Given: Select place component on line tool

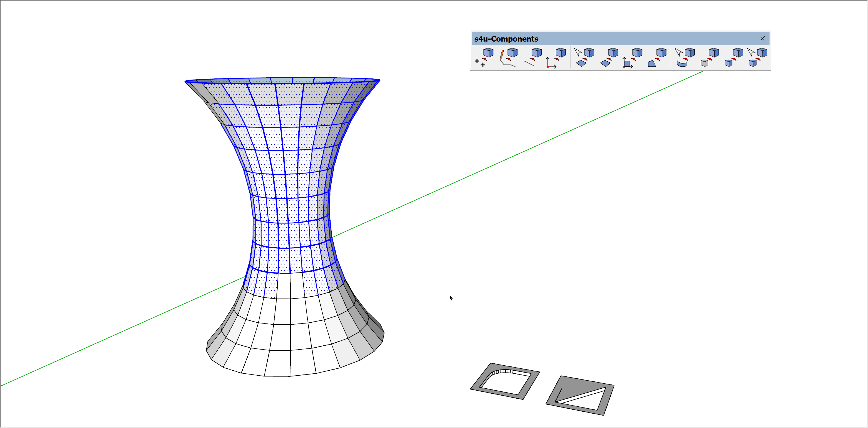Looking at the screenshot, I should click(x=532, y=58).
